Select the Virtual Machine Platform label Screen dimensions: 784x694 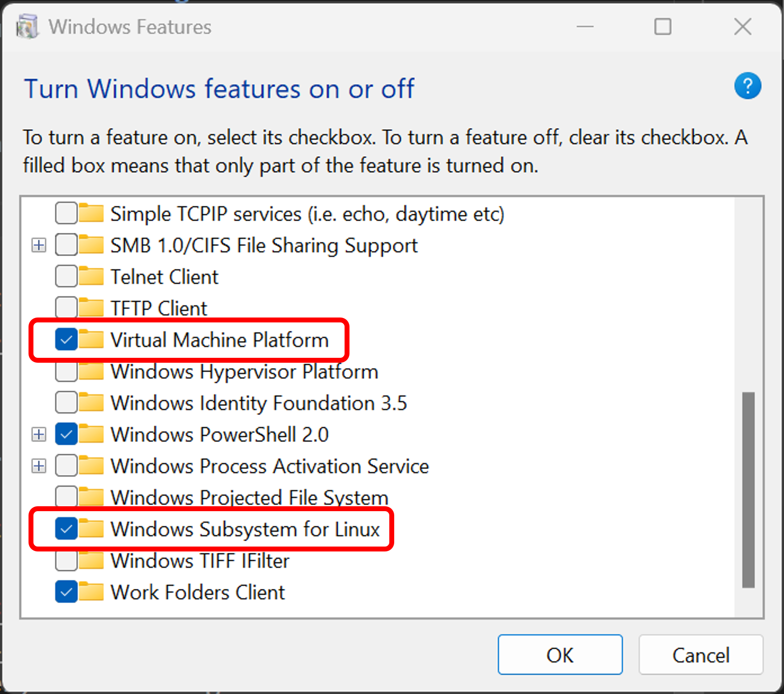[x=219, y=340]
